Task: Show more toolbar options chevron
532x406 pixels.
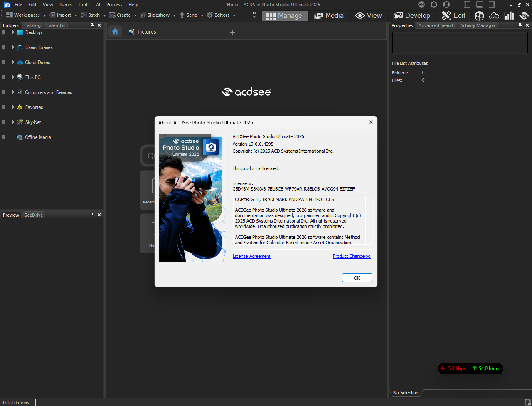Action: click(x=254, y=15)
